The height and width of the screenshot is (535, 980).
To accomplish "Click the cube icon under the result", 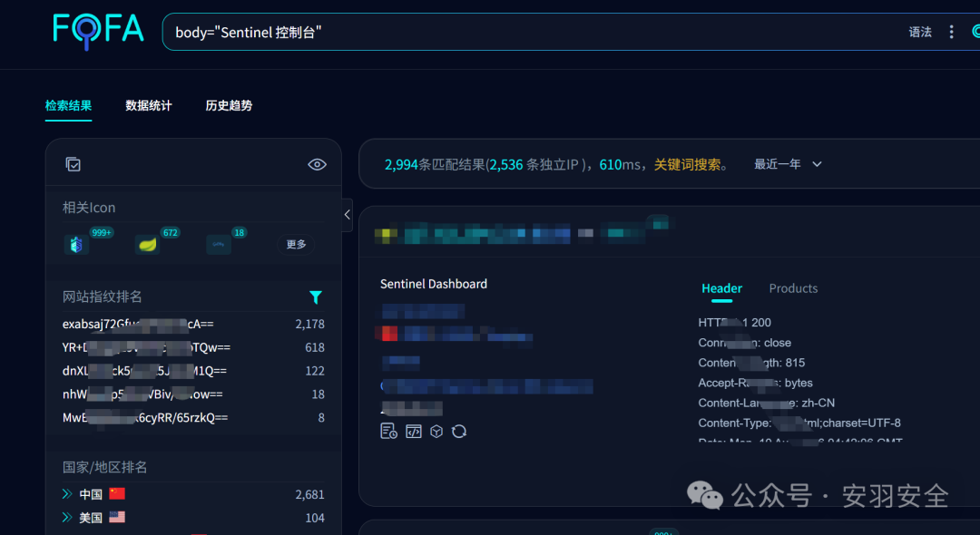I will (x=436, y=432).
